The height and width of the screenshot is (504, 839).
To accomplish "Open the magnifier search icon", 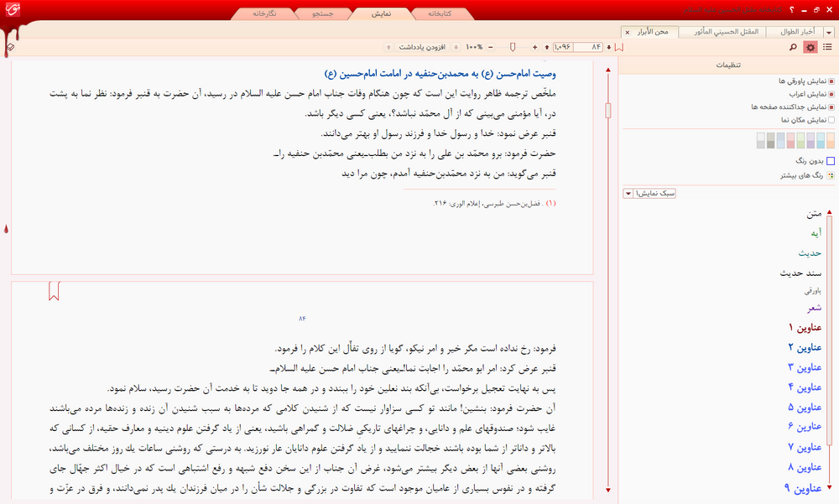I will pos(793,47).
